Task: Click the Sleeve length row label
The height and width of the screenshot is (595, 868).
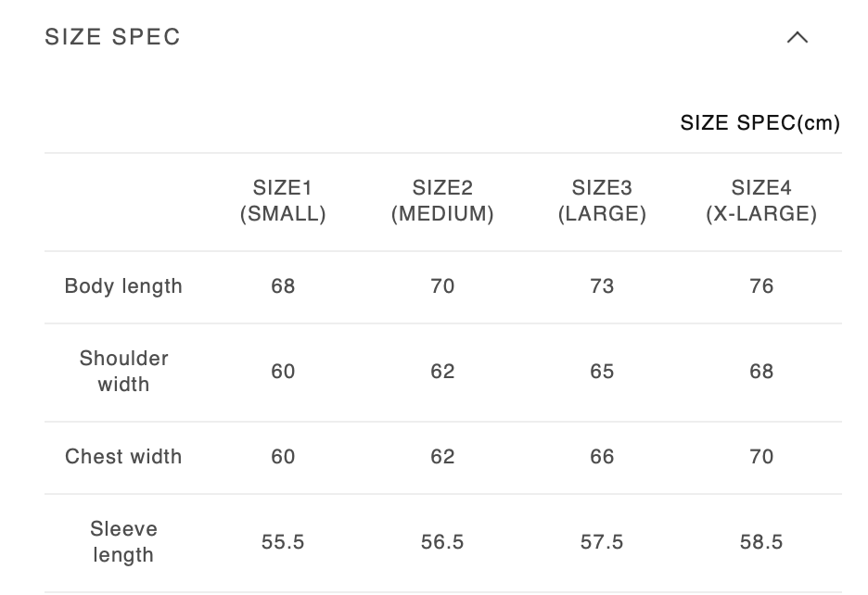Action: pos(123,542)
